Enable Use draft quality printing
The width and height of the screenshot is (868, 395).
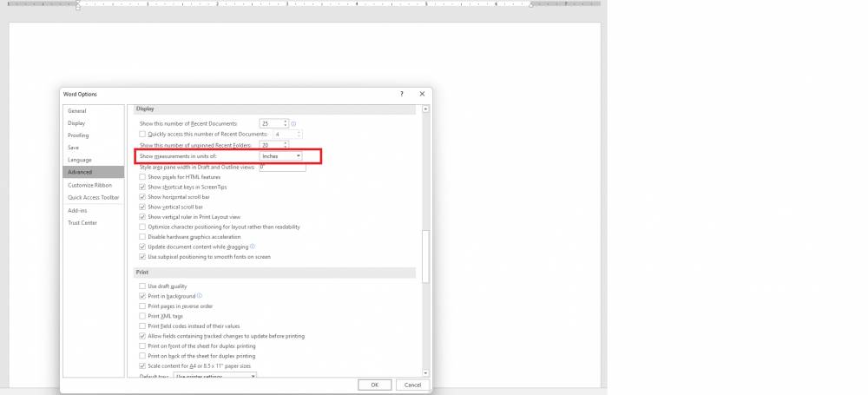[142, 286]
